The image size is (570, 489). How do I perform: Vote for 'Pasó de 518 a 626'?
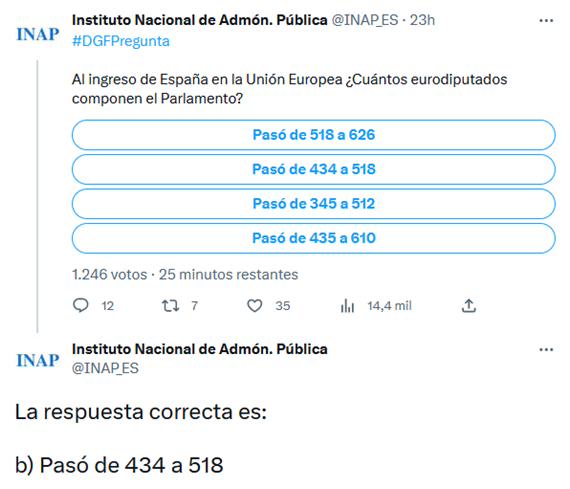coord(313,135)
